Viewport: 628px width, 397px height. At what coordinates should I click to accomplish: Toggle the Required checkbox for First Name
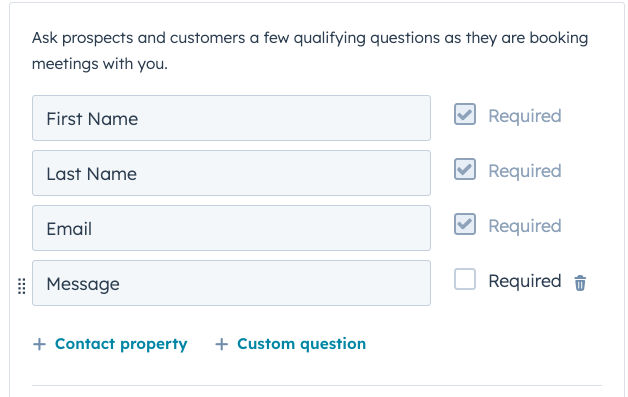pyautogui.click(x=465, y=114)
